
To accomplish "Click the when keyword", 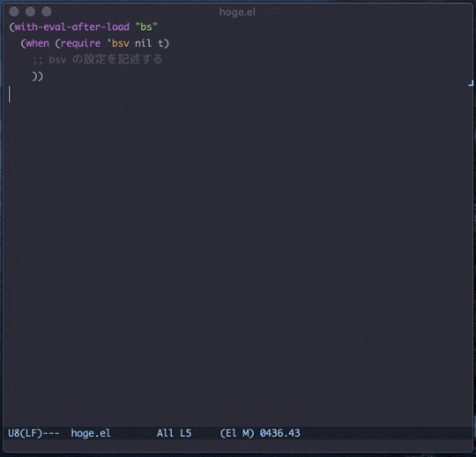I will pos(37,43).
